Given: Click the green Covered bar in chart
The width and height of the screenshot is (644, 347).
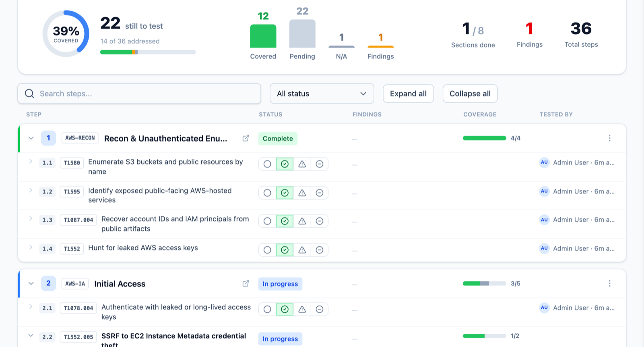Looking at the screenshot, I should click(x=263, y=36).
